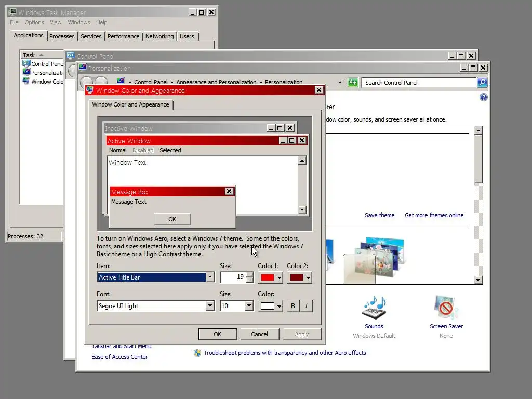The image size is (532, 399).
Task: Open the Font dropdown showing Segoe UI Light
Action: click(x=210, y=305)
